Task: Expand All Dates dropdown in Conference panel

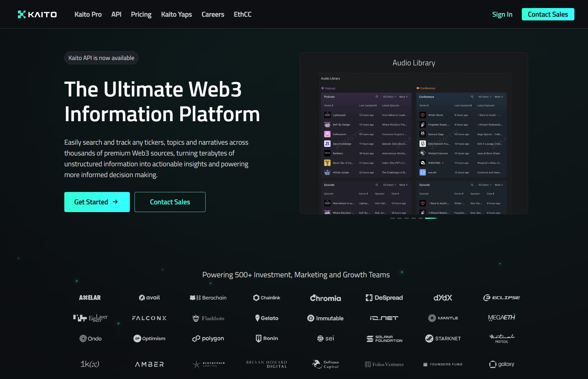Action: [x=485, y=97]
